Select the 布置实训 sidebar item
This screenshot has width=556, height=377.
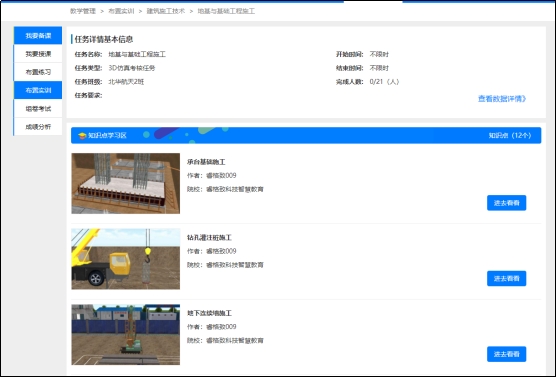(x=38, y=90)
